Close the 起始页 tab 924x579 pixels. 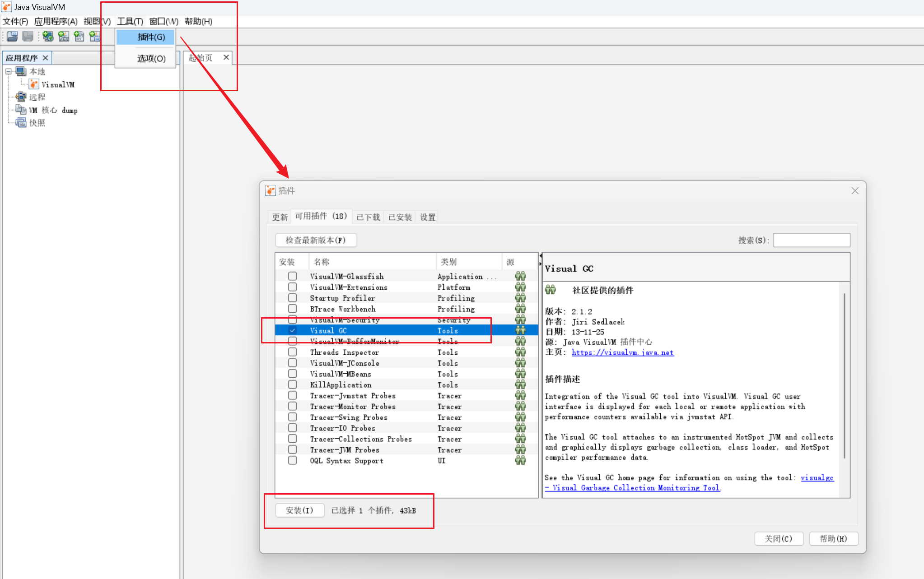click(226, 57)
